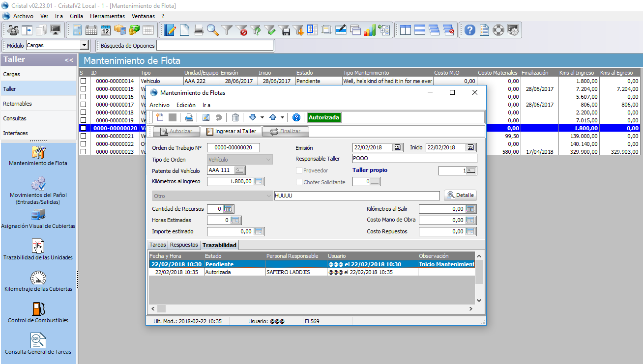Open the Emisión date calendar picker

tap(397, 147)
